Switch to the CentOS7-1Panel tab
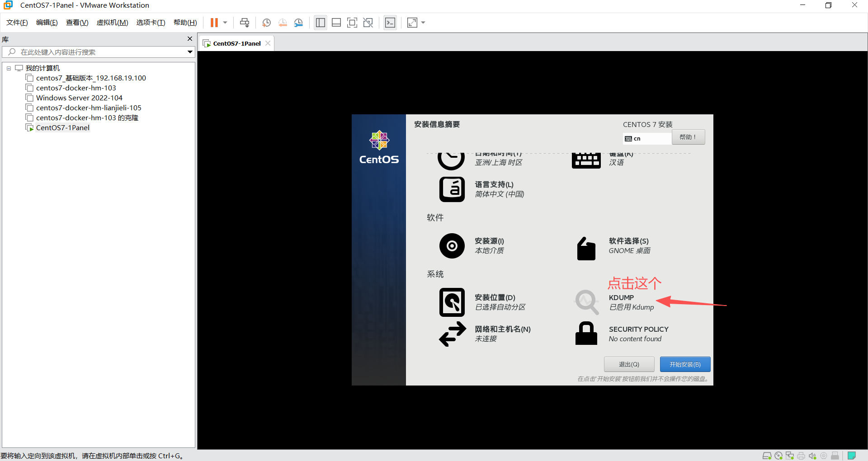Image resolution: width=868 pixels, height=461 pixels. tap(236, 43)
